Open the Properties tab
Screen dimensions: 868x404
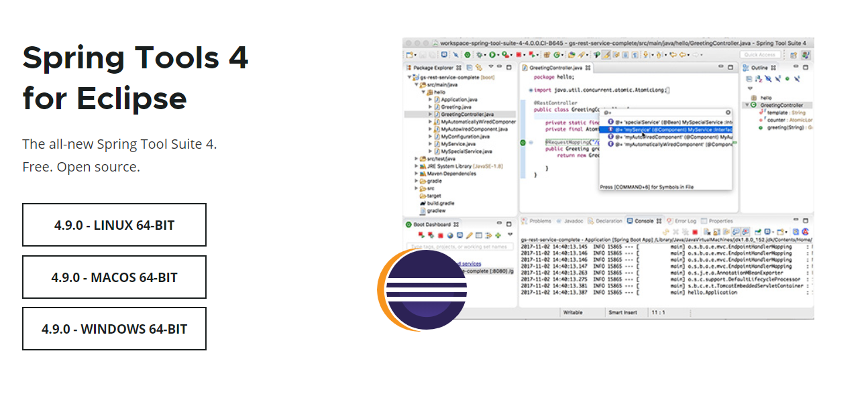point(717,220)
